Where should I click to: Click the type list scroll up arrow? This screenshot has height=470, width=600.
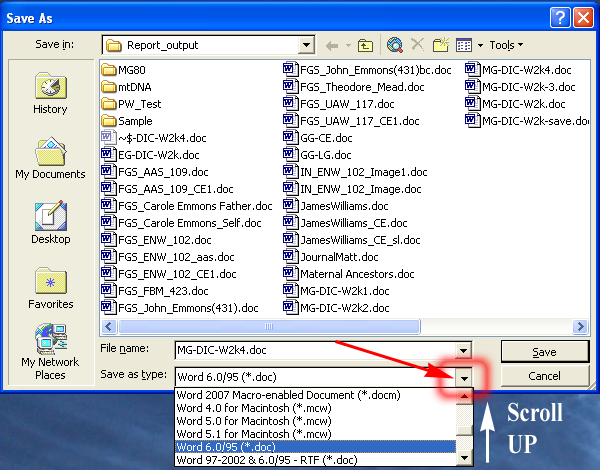pos(464,397)
